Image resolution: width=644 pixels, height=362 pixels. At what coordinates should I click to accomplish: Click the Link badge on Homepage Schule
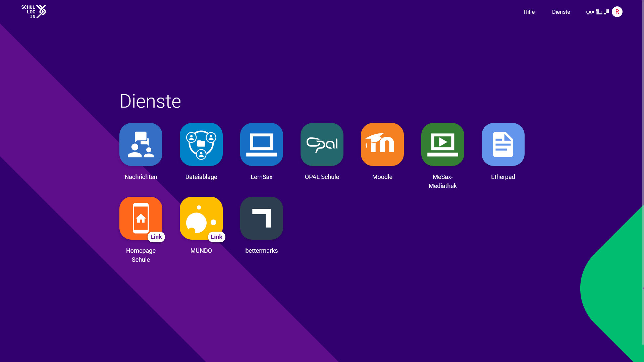tap(156, 237)
